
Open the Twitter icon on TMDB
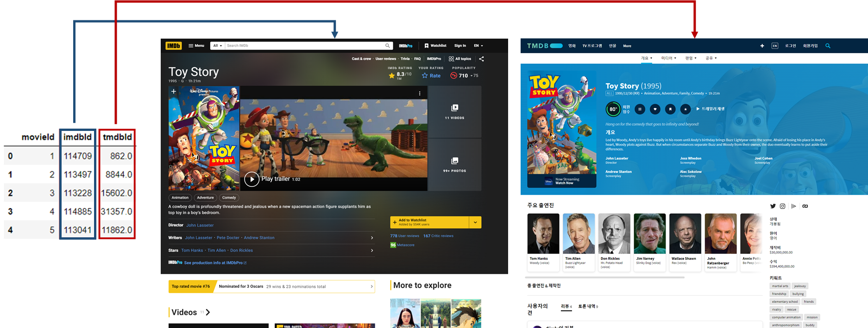point(773,206)
